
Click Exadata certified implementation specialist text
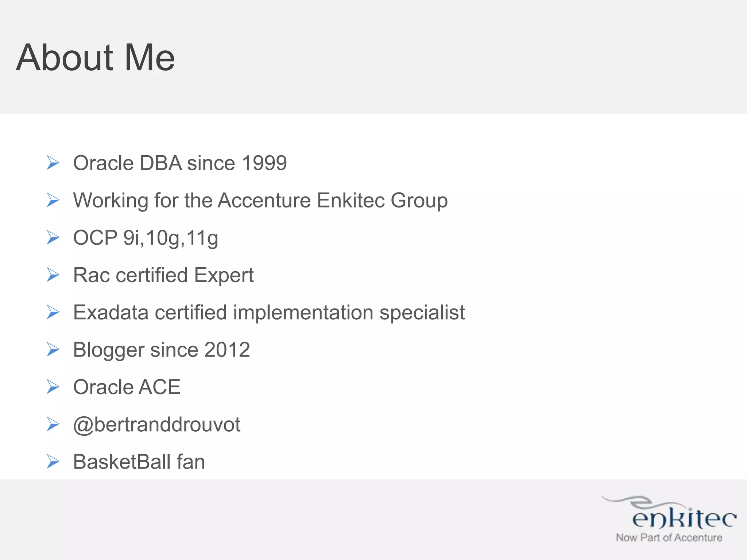269,313
